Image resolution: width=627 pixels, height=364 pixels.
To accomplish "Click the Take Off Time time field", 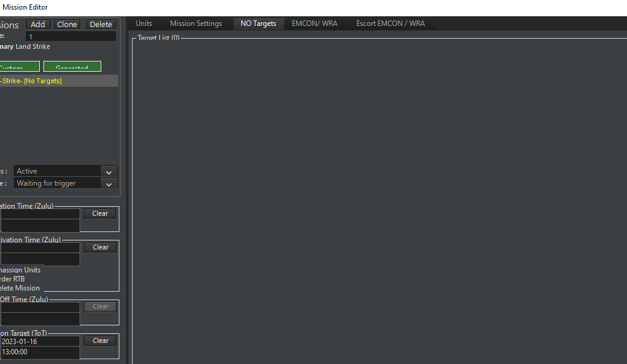I will point(40,318).
